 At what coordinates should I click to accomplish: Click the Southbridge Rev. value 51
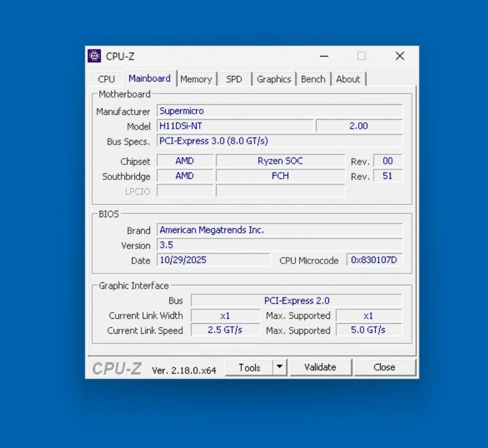coord(388,176)
